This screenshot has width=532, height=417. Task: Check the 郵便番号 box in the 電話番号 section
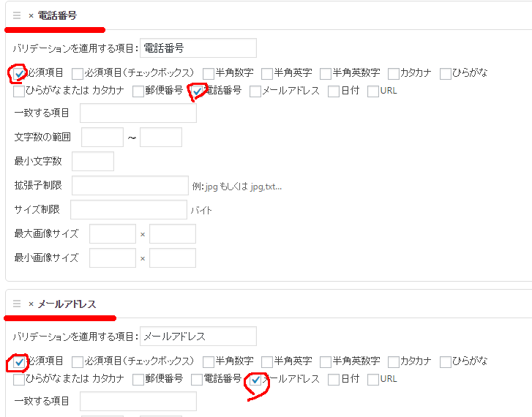(x=138, y=91)
